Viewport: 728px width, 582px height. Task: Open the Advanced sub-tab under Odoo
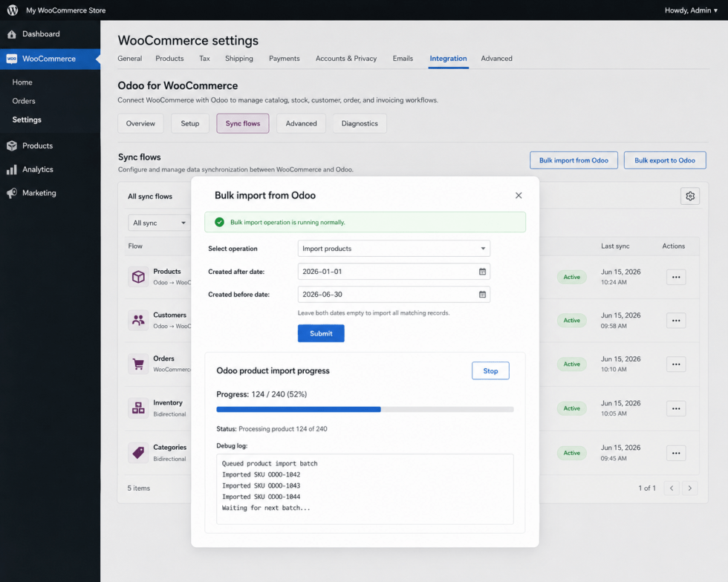coord(301,123)
